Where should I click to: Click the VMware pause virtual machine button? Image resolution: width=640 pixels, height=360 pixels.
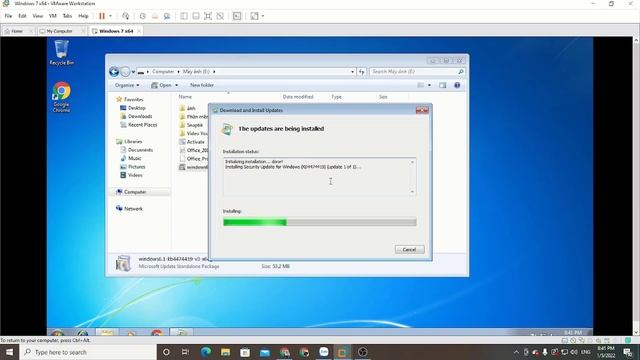point(102,16)
